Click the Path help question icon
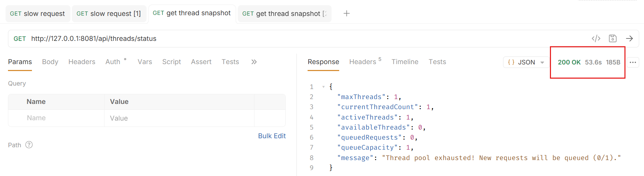The width and height of the screenshot is (644, 176). coord(29,145)
